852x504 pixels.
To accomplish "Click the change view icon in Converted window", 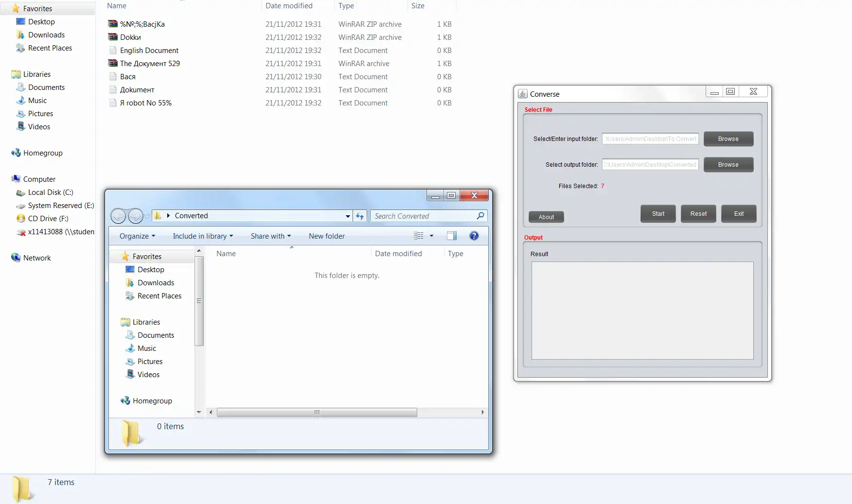I will click(x=418, y=236).
